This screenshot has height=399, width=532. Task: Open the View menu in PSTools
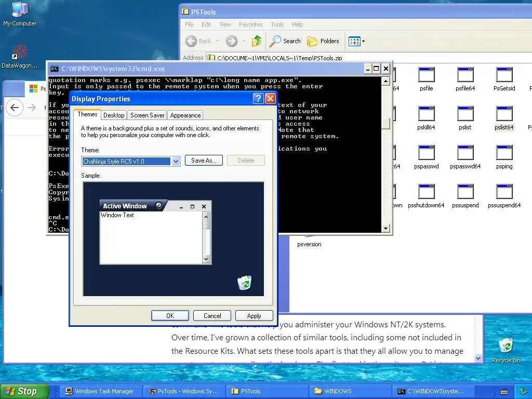225,24
